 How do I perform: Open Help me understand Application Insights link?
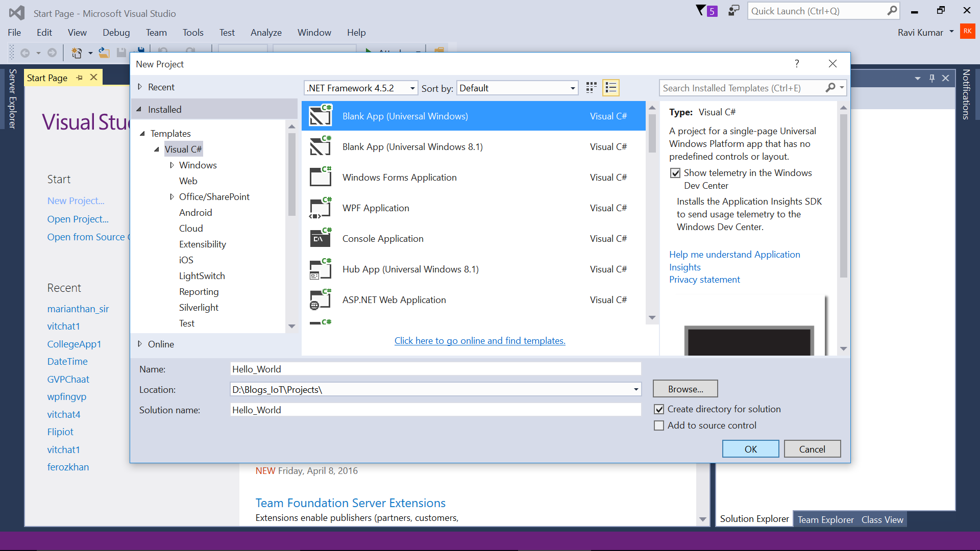point(734,261)
